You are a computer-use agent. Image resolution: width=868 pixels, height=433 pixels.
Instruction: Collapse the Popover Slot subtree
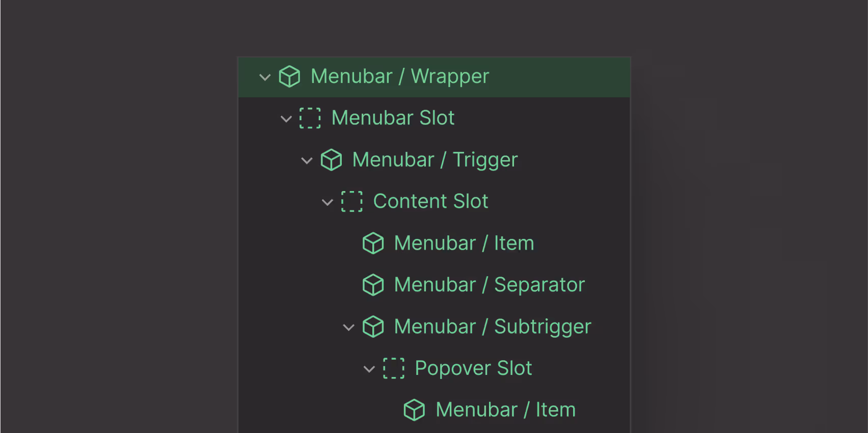pos(369,369)
